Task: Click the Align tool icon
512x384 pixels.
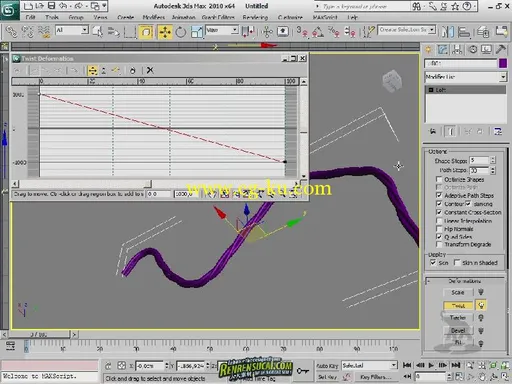Action: tap(464, 32)
